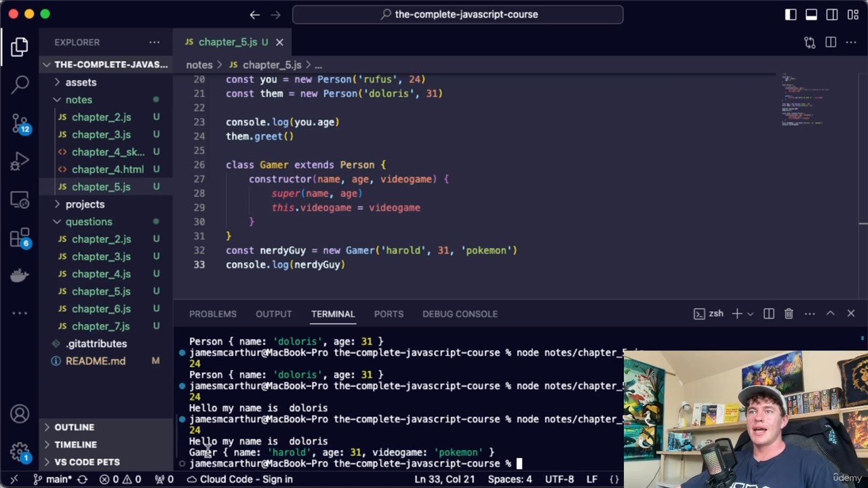Open the Explorer view in activity bar
Image resolution: width=868 pixels, height=488 pixels.
(x=20, y=46)
